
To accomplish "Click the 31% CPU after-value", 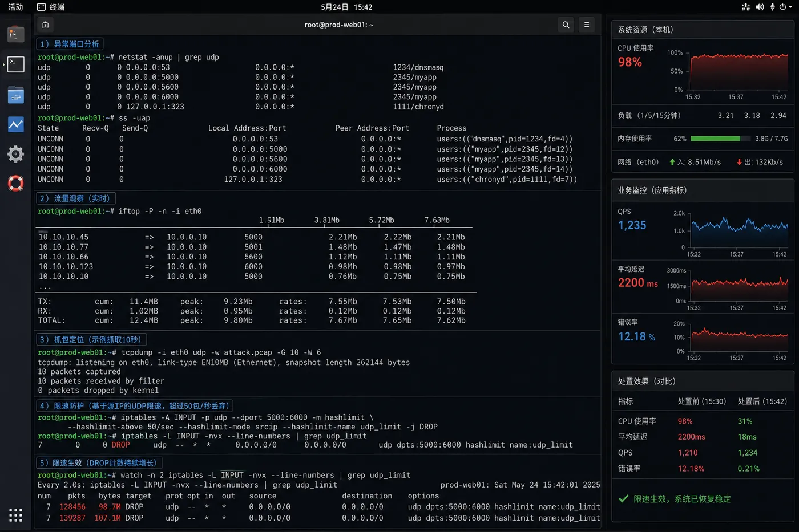I will pos(745,421).
